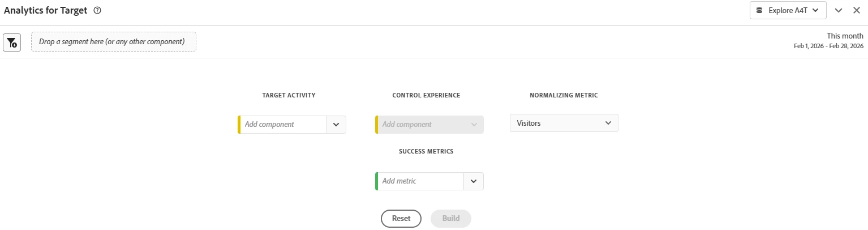Click the NORMALIZING METRIC label
Image resolution: width=868 pixels, height=230 pixels.
pyautogui.click(x=564, y=95)
